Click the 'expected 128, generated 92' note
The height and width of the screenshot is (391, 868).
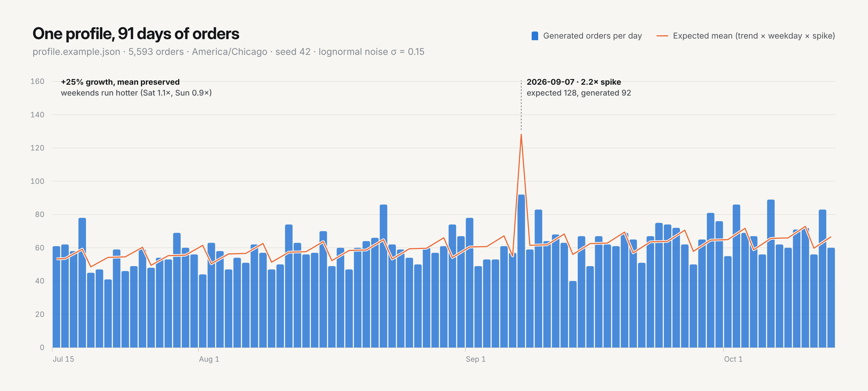pyautogui.click(x=579, y=93)
